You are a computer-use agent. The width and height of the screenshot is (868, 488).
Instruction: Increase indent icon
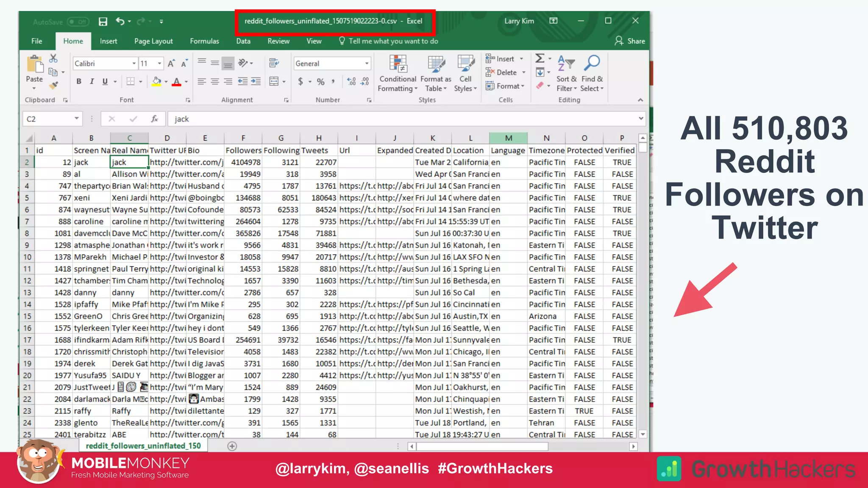pyautogui.click(x=256, y=81)
